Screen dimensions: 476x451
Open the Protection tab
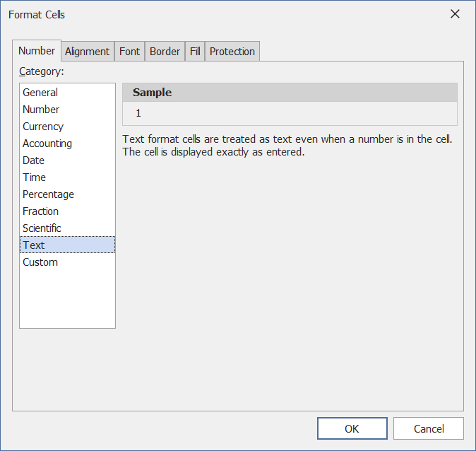click(x=232, y=52)
